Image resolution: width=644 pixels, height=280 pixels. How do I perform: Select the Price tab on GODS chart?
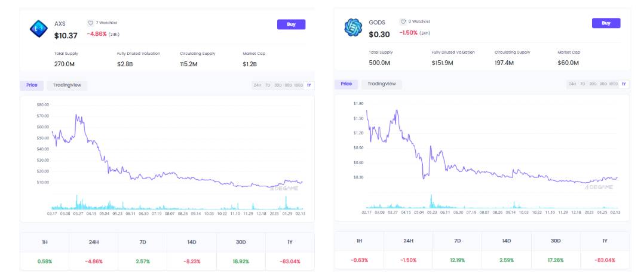346,84
